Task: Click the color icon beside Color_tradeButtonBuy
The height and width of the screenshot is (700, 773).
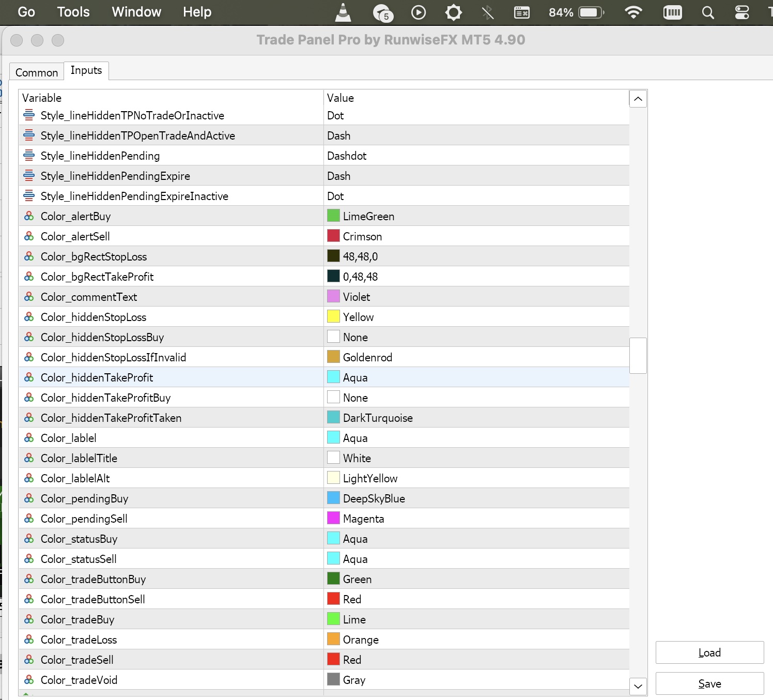Action: [29, 579]
